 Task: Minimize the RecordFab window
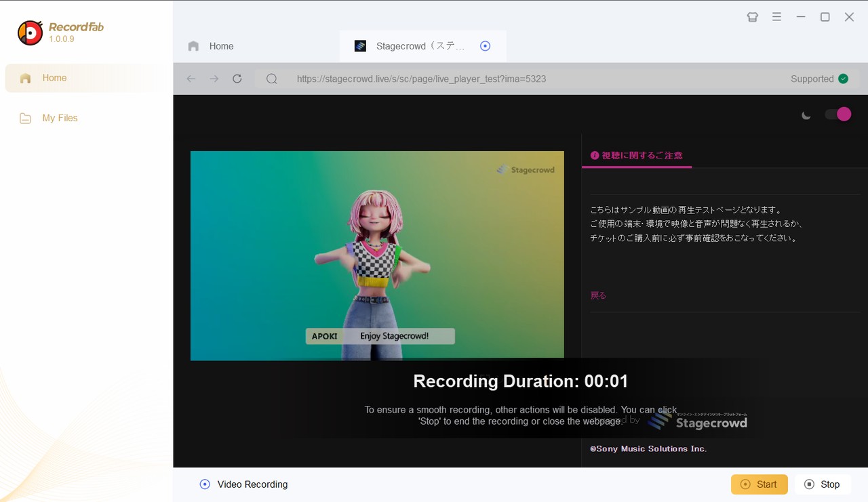tap(801, 17)
